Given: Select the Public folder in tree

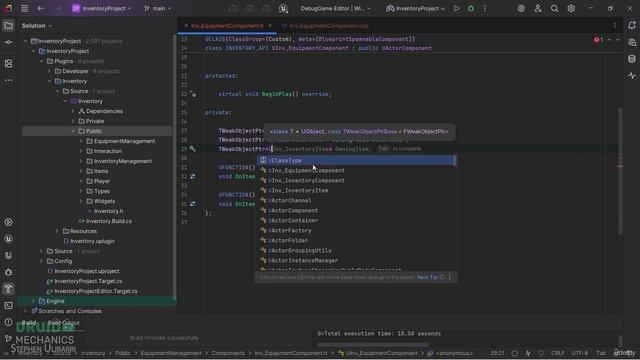Looking at the screenshot, I should 97,131.
